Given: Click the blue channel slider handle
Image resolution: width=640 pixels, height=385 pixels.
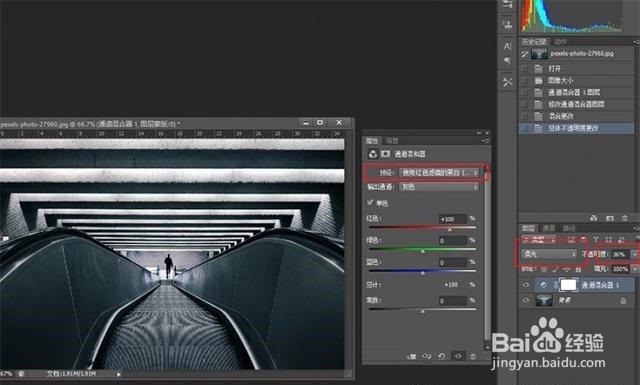Looking at the screenshot, I should pyautogui.click(x=423, y=273).
